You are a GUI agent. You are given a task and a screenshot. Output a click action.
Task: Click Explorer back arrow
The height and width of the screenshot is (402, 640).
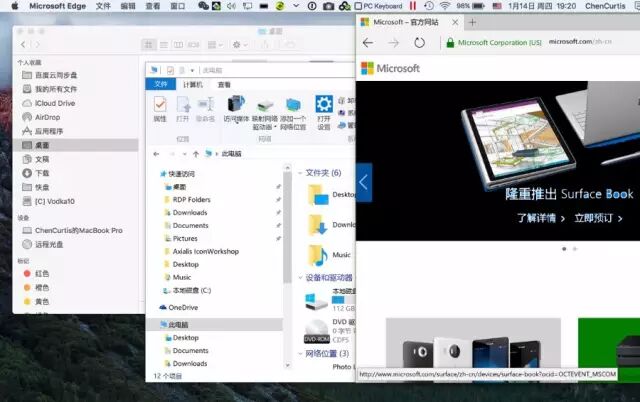coord(156,154)
